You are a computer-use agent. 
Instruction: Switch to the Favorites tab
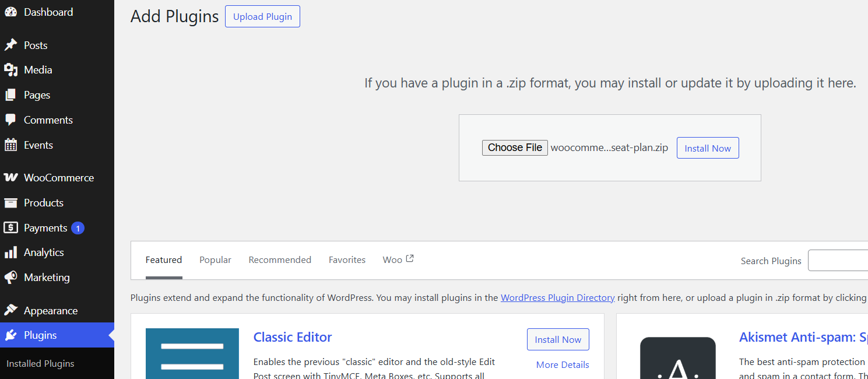(x=347, y=260)
